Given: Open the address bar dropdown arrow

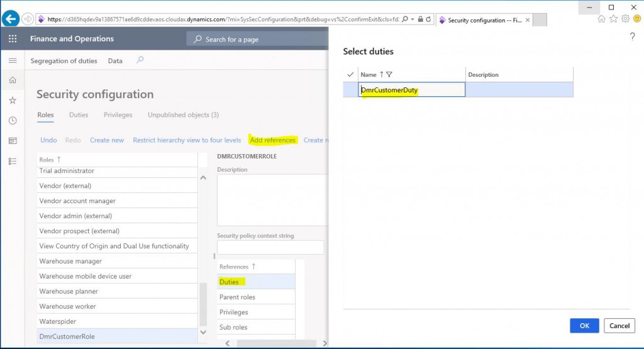Looking at the screenshot, I should pyautogui.click(x=413, y=19).
